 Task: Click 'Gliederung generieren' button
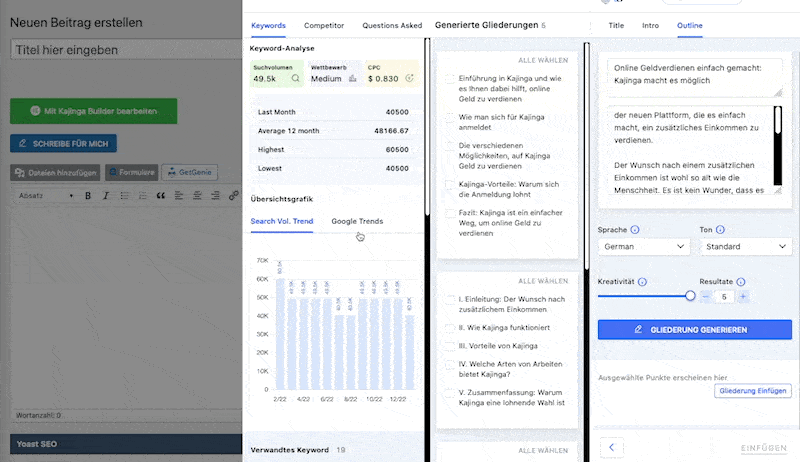coord(695,330)
